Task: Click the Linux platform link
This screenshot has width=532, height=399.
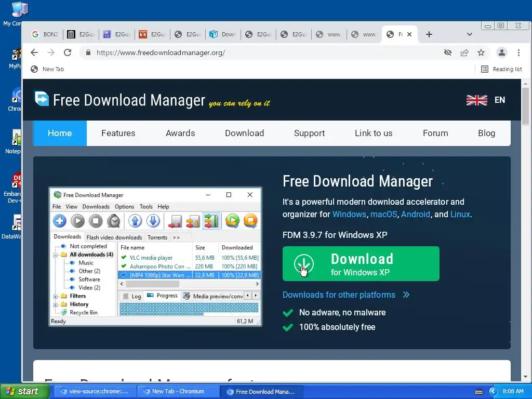Action: coord(460,215)
